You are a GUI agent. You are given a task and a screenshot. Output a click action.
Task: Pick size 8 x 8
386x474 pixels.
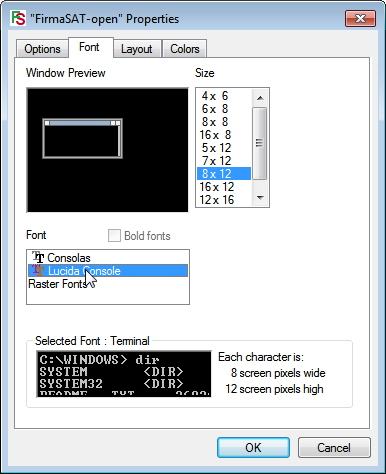point(224,122)
